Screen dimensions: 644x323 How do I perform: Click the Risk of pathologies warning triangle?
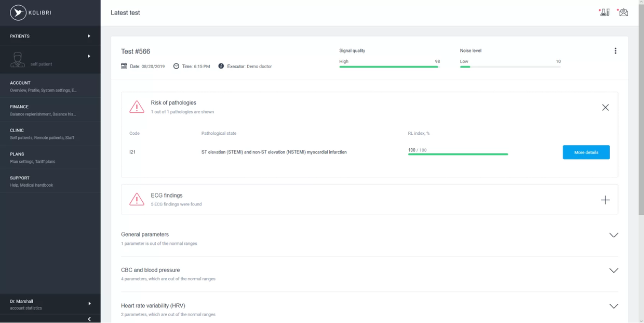point(137,107)
